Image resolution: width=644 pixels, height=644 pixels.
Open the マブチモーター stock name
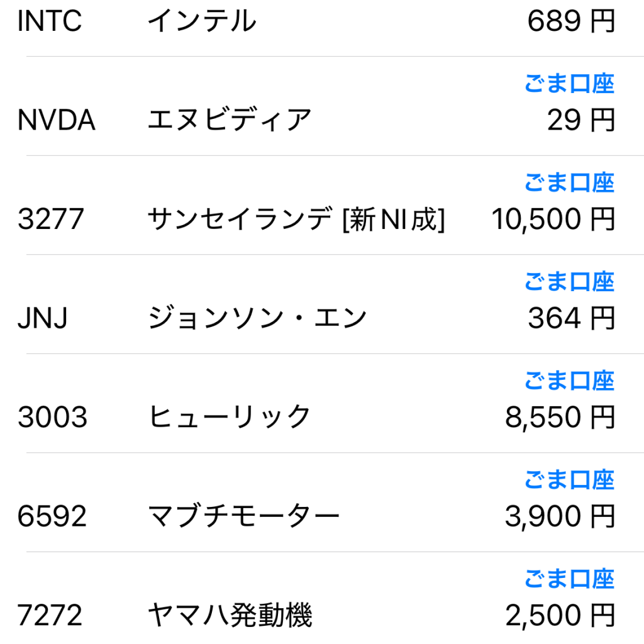tap(243, 516)
